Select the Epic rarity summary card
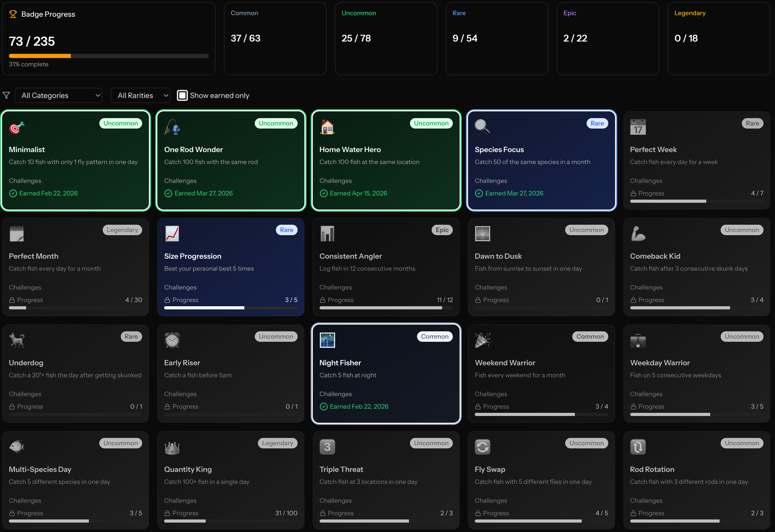The image size is (775, 532). pyautogui.click(x=608, y=38)
